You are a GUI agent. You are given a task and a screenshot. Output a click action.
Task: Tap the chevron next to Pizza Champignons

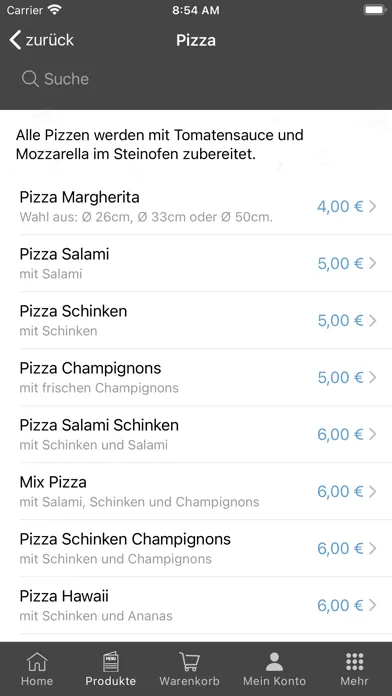point(372,377)
